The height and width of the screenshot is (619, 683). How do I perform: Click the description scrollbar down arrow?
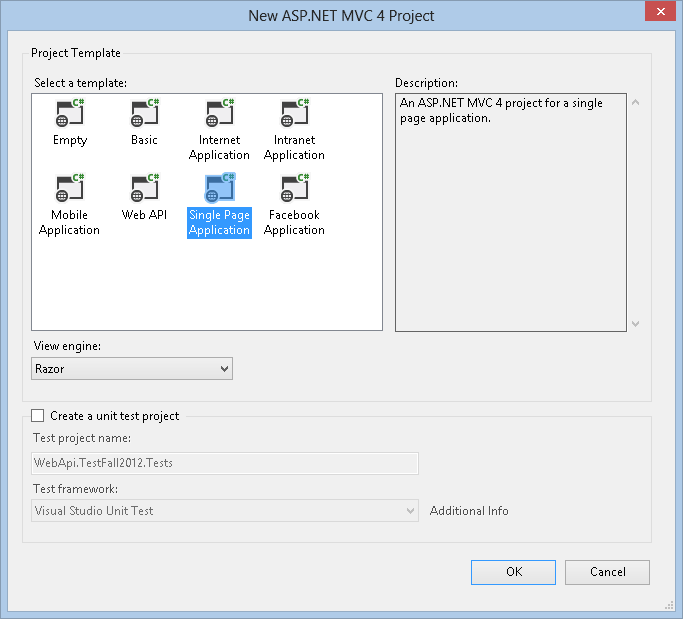coord(636,324)
